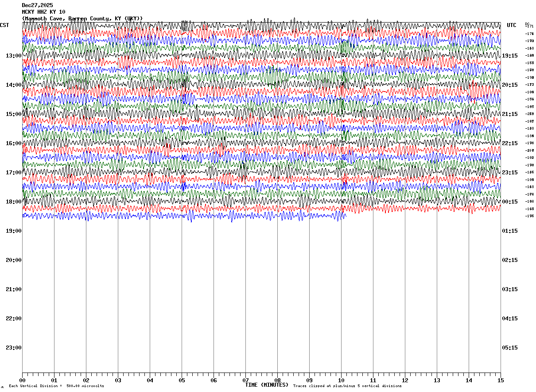Click the 02:15 UTC time label
Viewport: 536px width, 392px height.
pyautogui.click(x=510, y=260)
